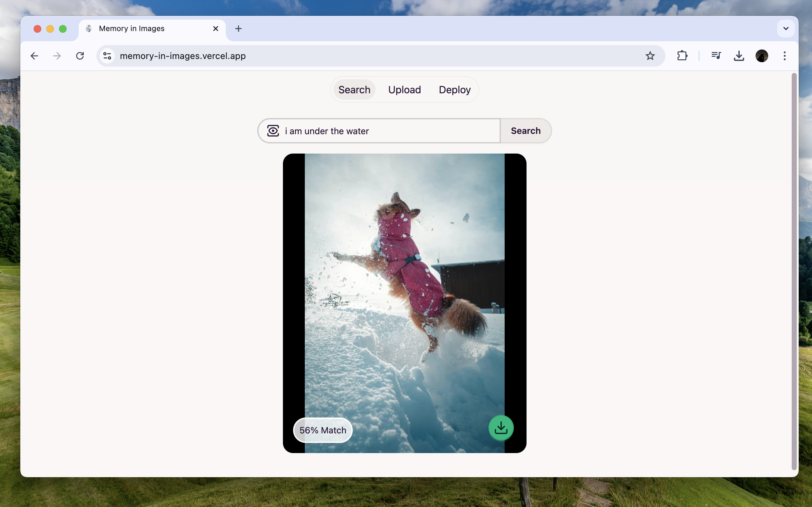Click the green download image button
Viewport: 812px width, 507px height.
coord(501,428)
